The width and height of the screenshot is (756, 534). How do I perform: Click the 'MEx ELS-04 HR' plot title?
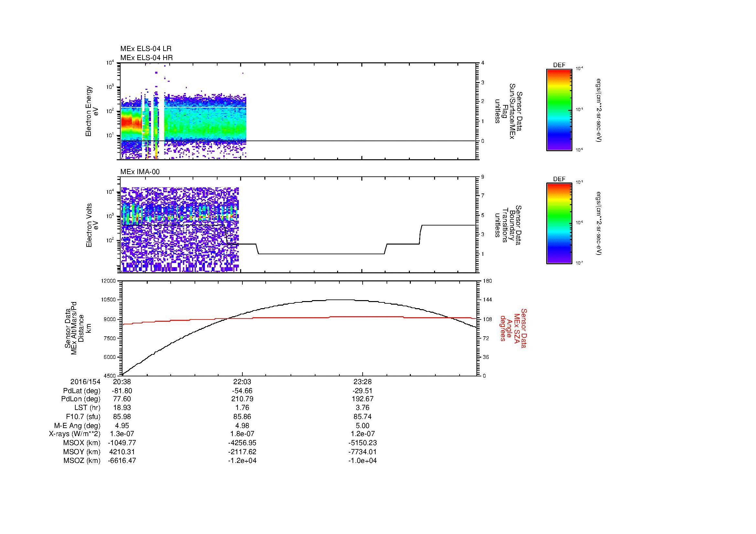click(x=146, y=58)
